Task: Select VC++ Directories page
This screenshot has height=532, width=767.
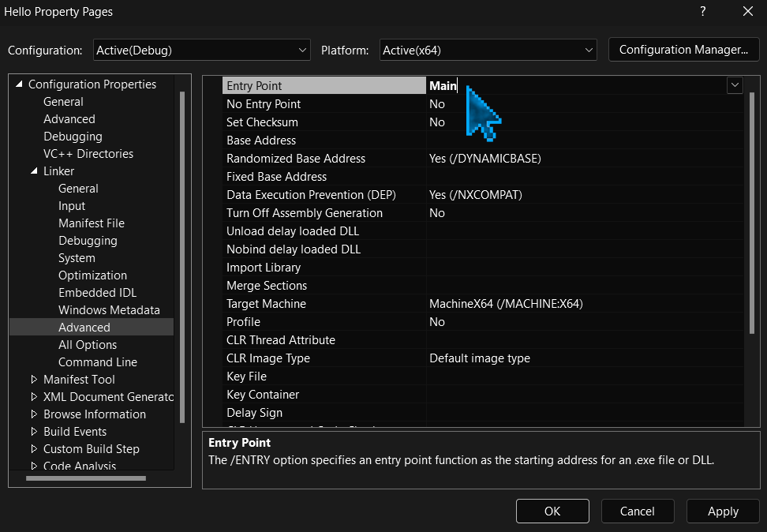Action: 88,154
